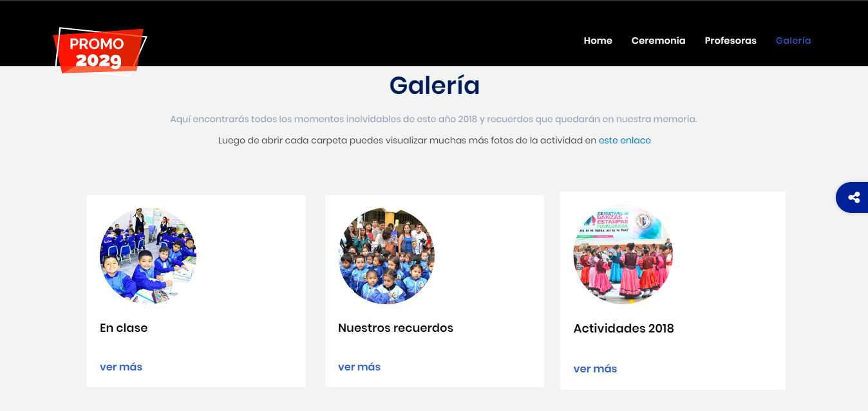Open the En clase circular photo
This screenshot has height=411, width=868.
pyautogui.click(x=148, y=256)
